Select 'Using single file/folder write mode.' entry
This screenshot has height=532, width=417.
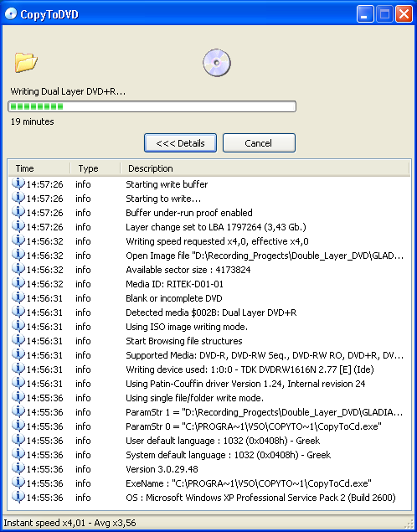(x=194, y=398)
